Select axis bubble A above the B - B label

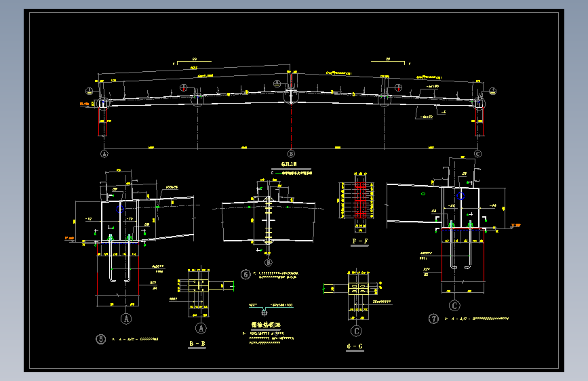201,329
